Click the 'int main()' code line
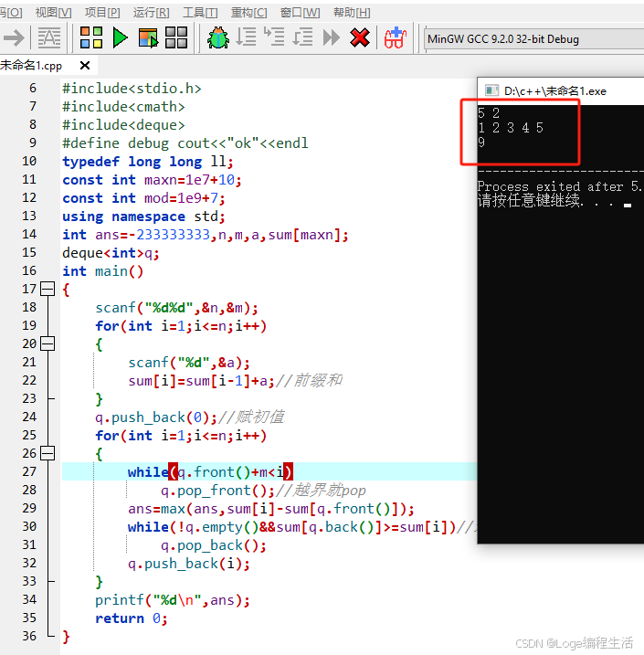 (x=102, y=271)
